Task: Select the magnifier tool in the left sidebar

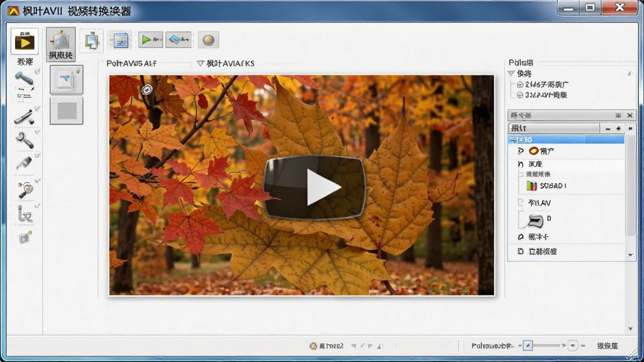Action: 25,190
